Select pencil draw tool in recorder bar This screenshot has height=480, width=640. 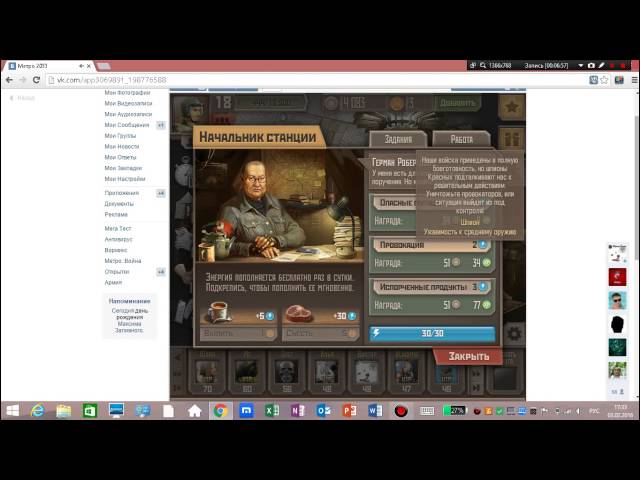coord(602,65)
